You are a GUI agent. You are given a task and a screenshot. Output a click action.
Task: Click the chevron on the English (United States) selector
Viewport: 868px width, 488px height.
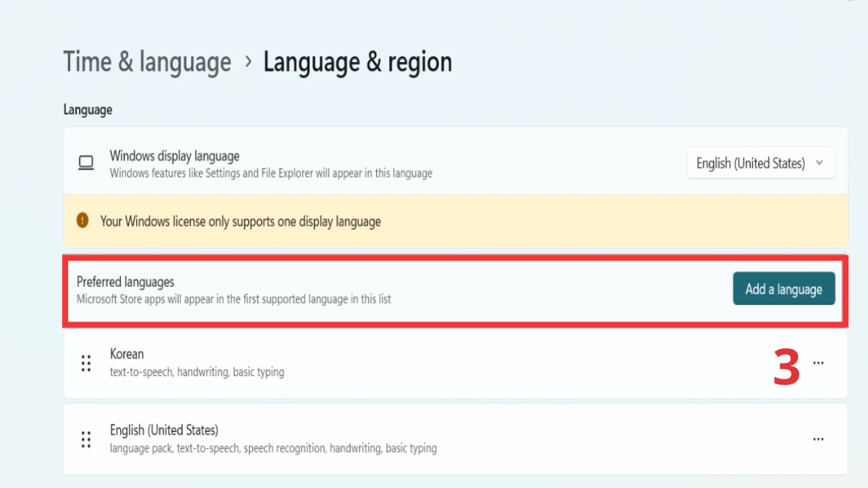point(820,163)
